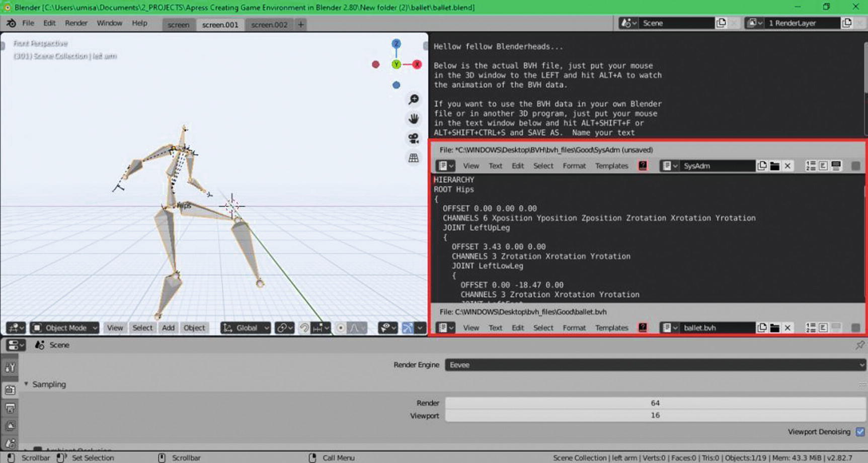
Task: Click the Scene name field in the top bar
Action: tap(677, 23)
